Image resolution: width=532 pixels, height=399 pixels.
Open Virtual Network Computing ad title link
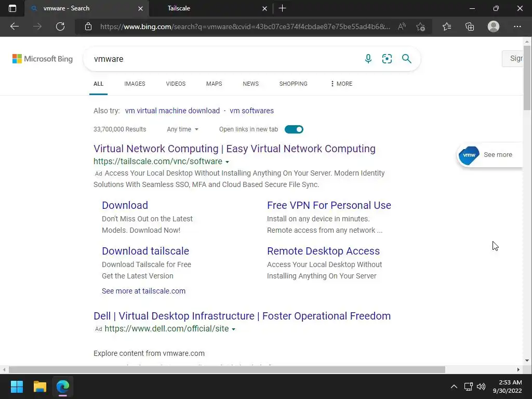(234, 149)
